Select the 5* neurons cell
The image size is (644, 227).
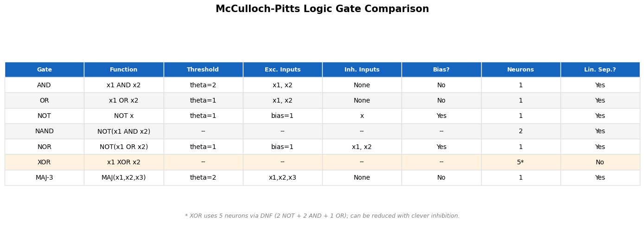click(x=521, y=162)
